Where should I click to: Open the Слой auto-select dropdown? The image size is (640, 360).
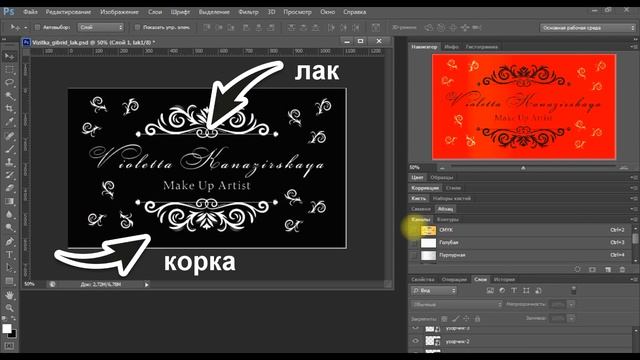[101, 27]
